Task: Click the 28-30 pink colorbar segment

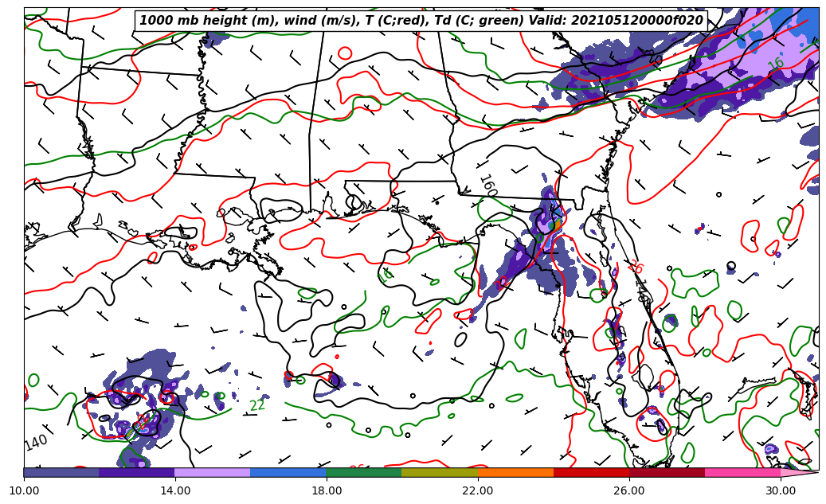Action: click(x=743, y=472)
